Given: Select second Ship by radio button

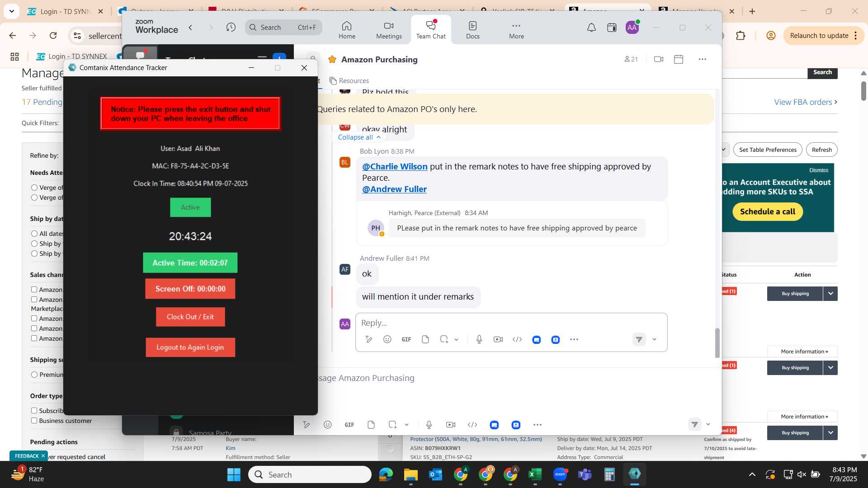Looking at the screenshot, I should point(34,253).
